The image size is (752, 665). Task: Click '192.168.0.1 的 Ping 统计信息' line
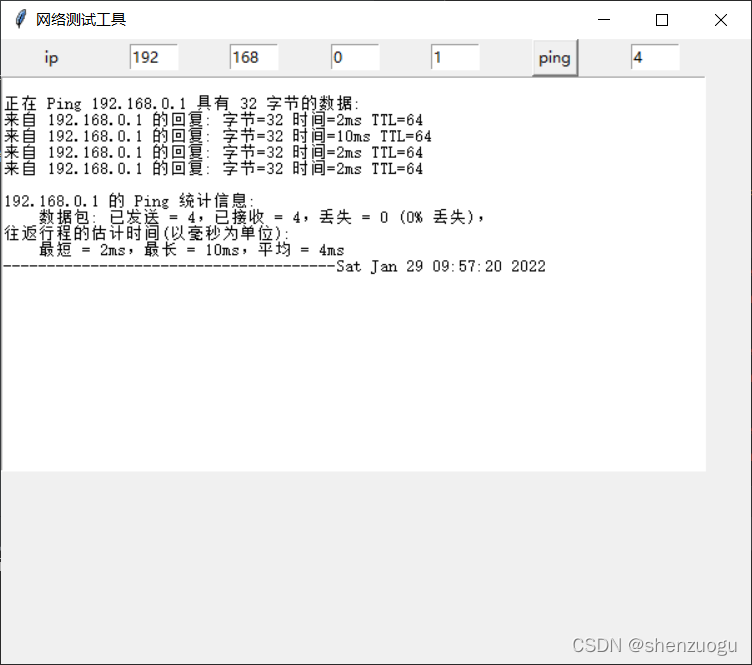coord(129,201)
